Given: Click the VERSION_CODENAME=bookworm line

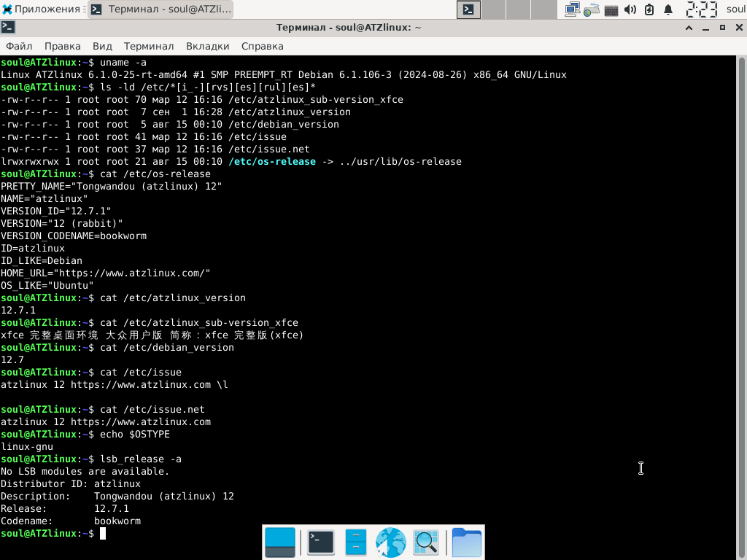Looking at the screenshot, I should [74, 236].
